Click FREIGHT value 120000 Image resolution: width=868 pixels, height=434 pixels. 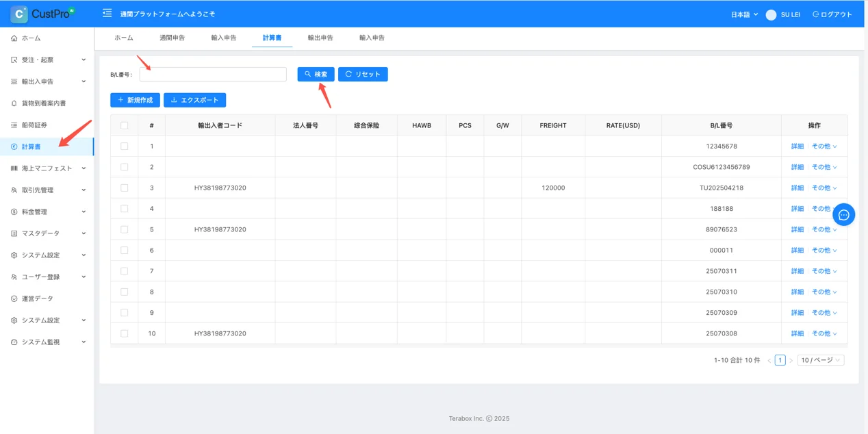point(553,188)
